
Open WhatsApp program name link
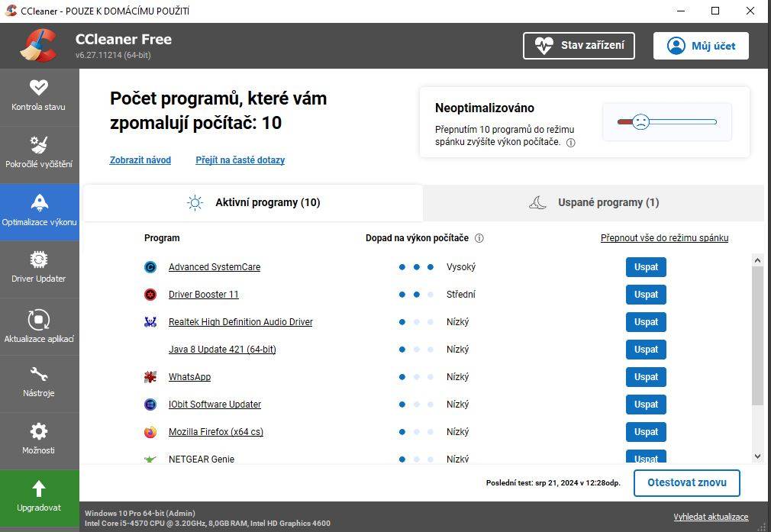click(189, 377)
